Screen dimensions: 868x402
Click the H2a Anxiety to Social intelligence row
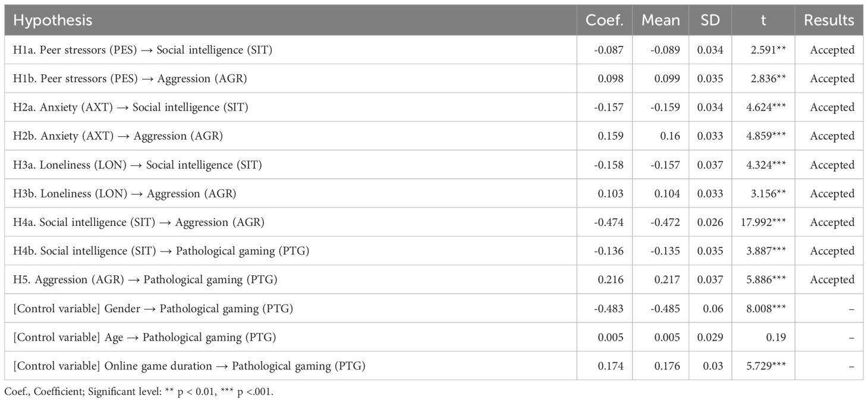(434, 108)
